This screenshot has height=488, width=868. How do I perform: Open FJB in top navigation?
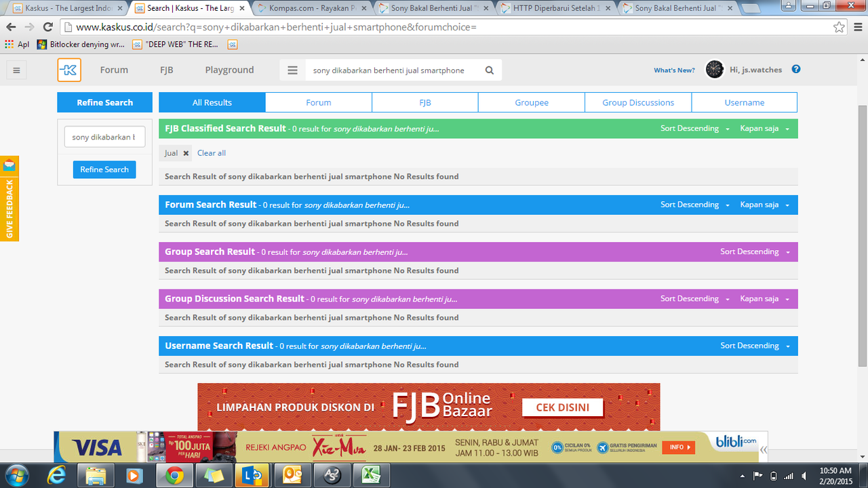167,70
